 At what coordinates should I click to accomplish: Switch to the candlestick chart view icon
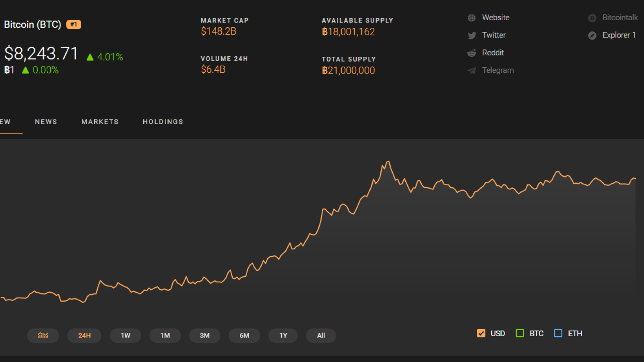[x=43, y=335]
